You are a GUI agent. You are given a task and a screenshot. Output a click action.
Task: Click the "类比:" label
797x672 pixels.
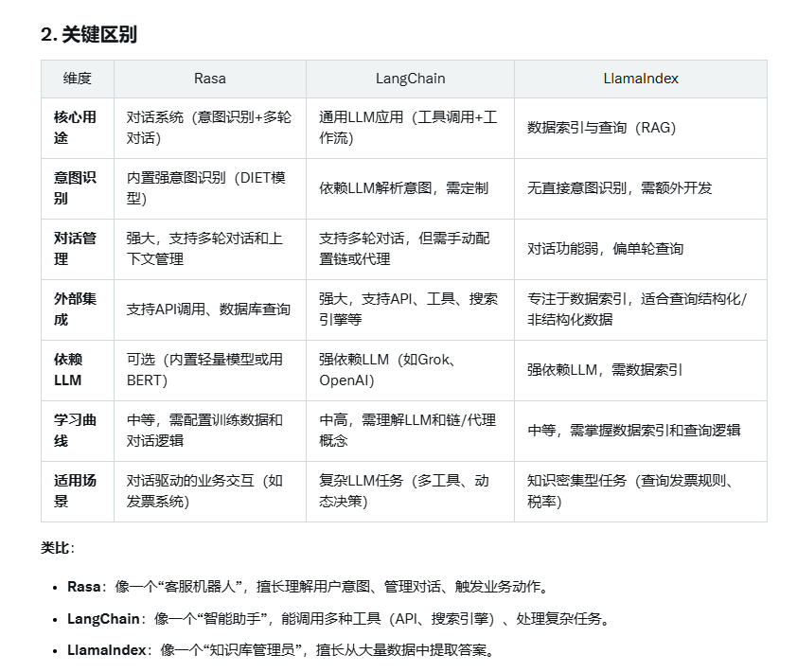(x=58, y=548)
